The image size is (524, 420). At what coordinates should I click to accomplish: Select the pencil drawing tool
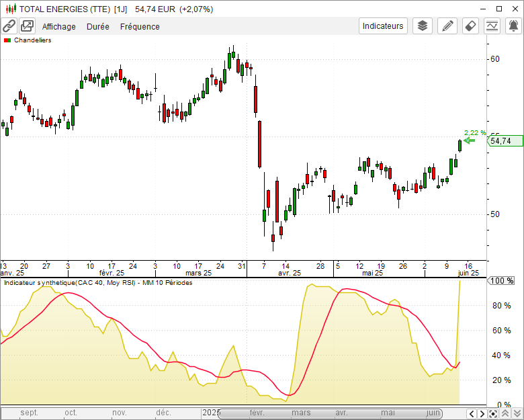click(447, 26)
